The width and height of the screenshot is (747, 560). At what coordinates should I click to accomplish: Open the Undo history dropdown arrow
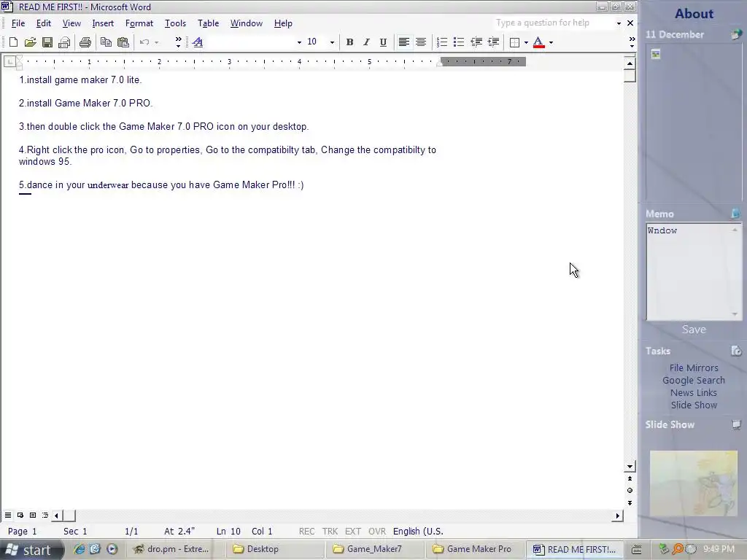[x=156, y=42]
